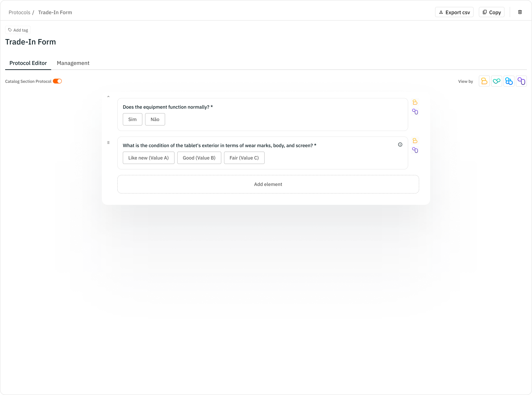Screen dimensions: 532x395
Task: Click the trash delete protocol icon
Action: [520, 12]
